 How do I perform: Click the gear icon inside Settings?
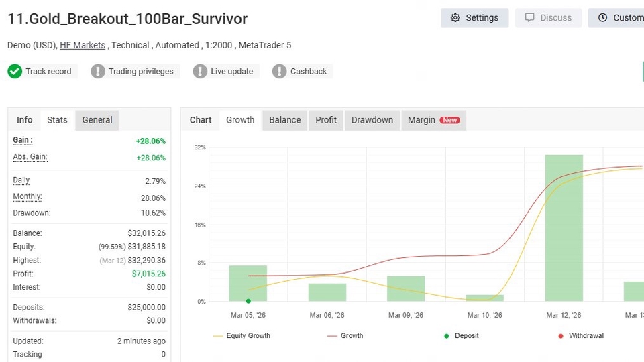click(x=455, y=18)
